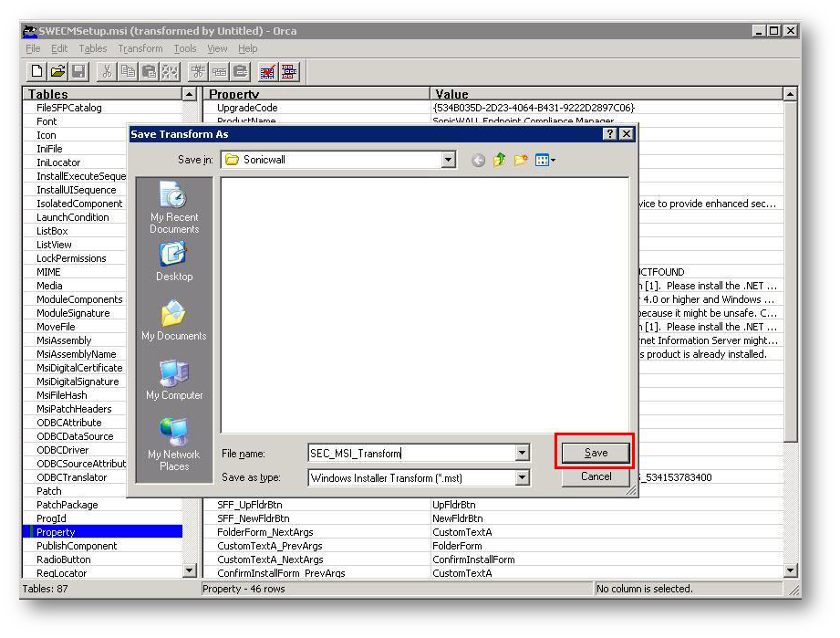
Task: Jump to Desktop in places bar
Action: 174,262
